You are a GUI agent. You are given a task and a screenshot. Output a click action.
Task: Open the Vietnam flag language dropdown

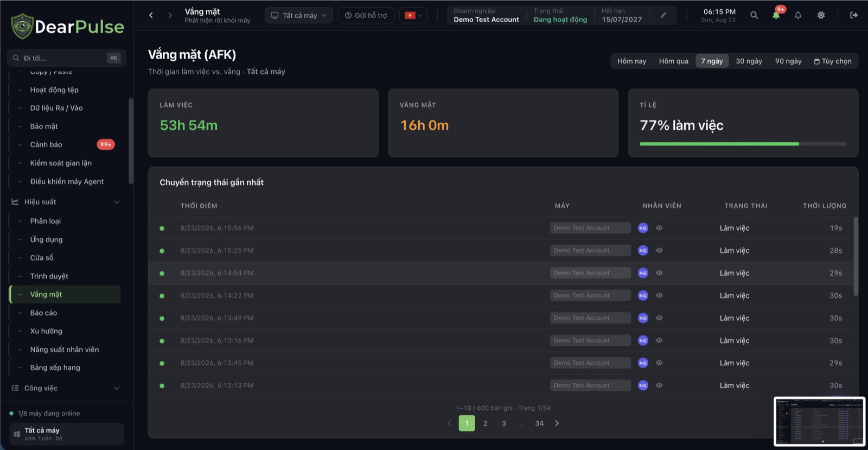coord(413,15)
